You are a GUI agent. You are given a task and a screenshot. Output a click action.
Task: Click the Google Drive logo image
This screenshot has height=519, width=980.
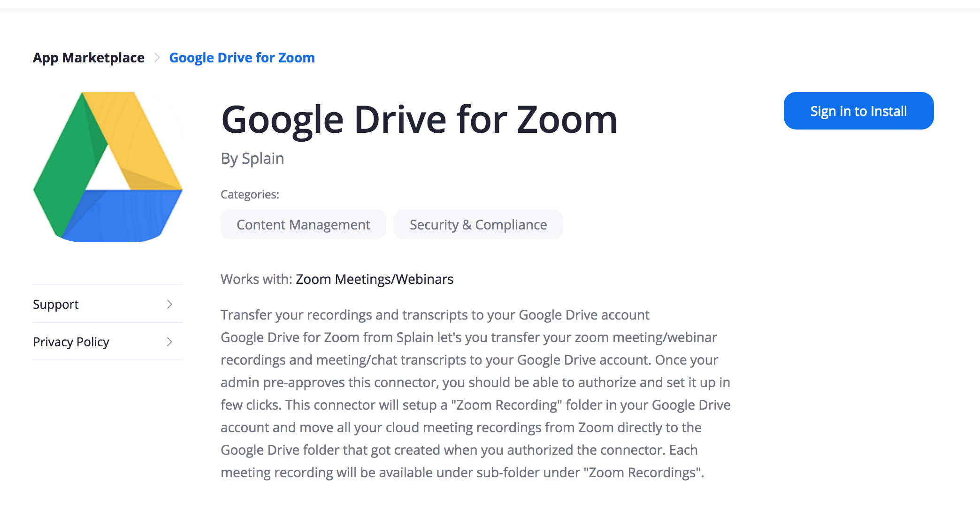tap(108, 167)
